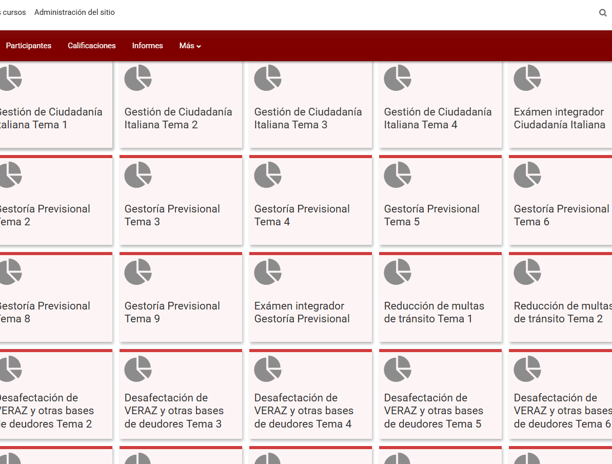Open the Calificaciones tab
Viewport: 612px width, 464px height.
(92, 46)
